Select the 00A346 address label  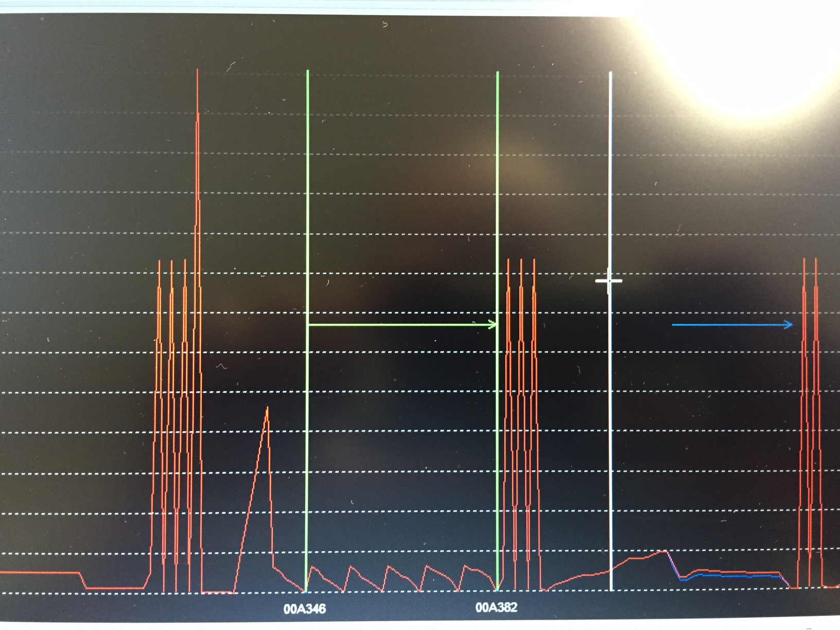(305, 609)
